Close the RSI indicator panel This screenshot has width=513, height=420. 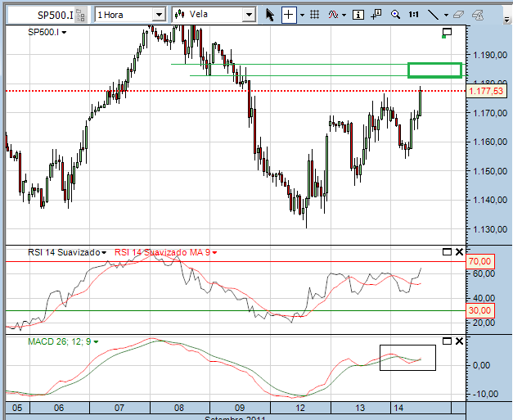click(459, 251)
